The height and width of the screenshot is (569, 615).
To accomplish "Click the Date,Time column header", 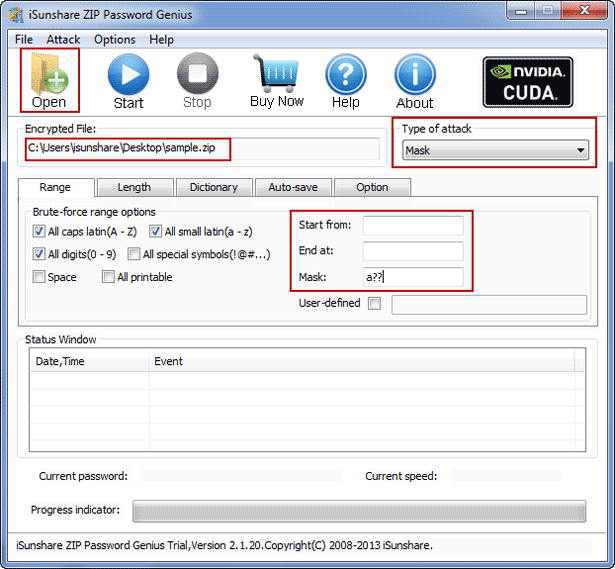I will (89, 361).
